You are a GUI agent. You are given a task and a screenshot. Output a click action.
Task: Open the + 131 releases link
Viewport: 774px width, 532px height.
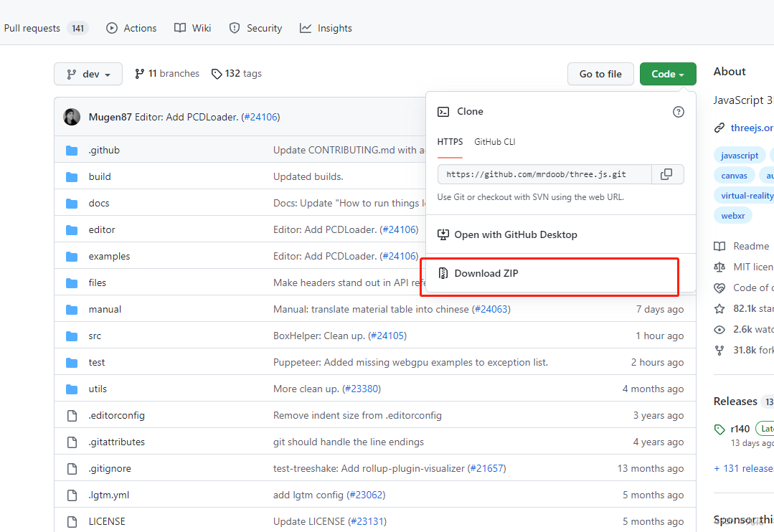[744, 468]
